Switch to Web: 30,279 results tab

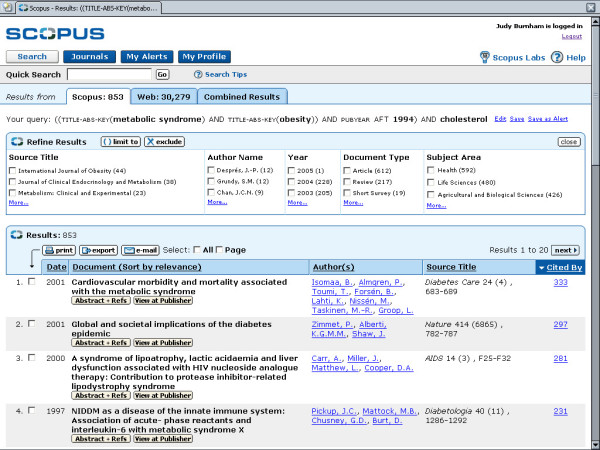pos(164,97)
